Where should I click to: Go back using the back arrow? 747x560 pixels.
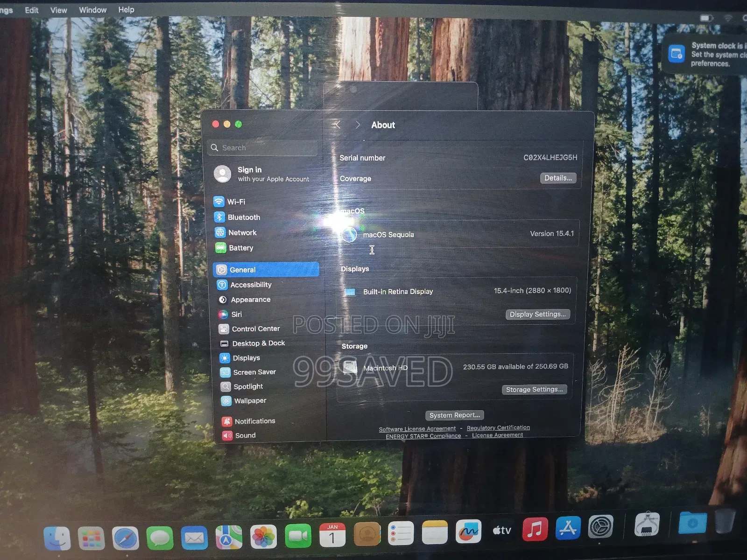(338, 125)
